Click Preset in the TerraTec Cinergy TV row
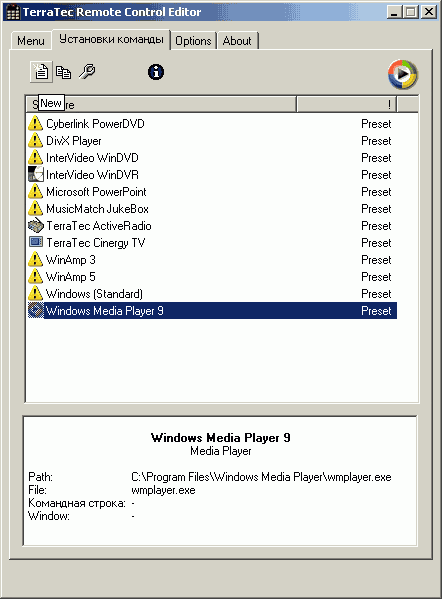 coord(376,243)
